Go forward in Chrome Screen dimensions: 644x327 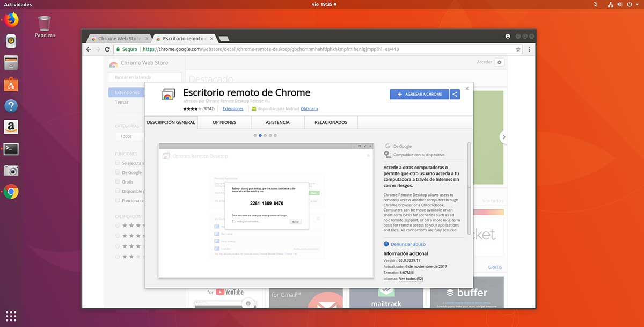98,49
